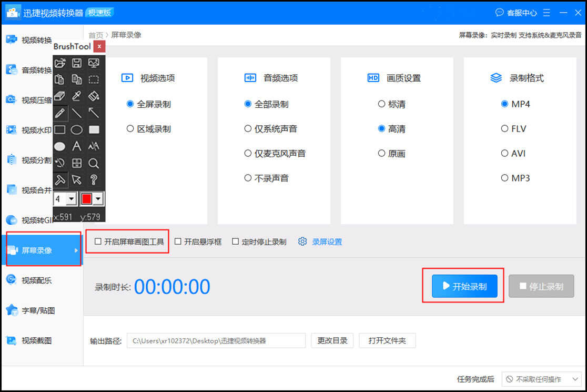Choose the eyedropper tool in BrushTool
The height and width of the screenshot is (392, 587).
click(x=77, y=96)
